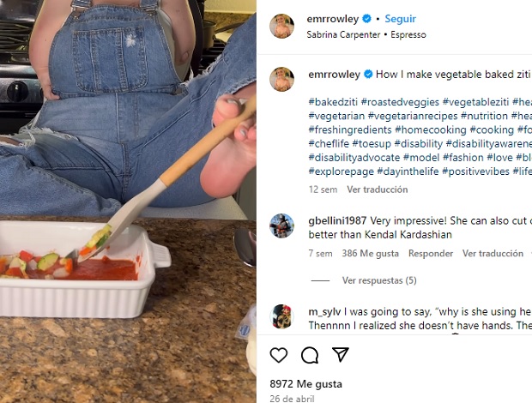The width and height of the screenshot is (532, 403).
Task: Translate caption with Ver traducción
Action: 378,189
